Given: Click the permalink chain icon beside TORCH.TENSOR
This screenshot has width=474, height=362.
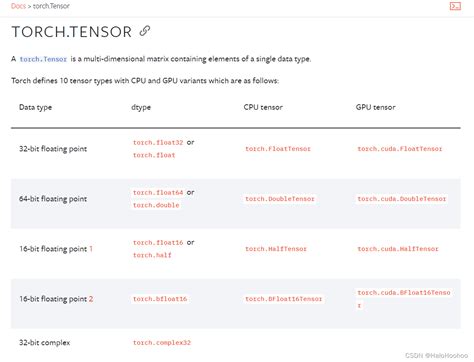Looking at the screenshot, I should 145,31.
